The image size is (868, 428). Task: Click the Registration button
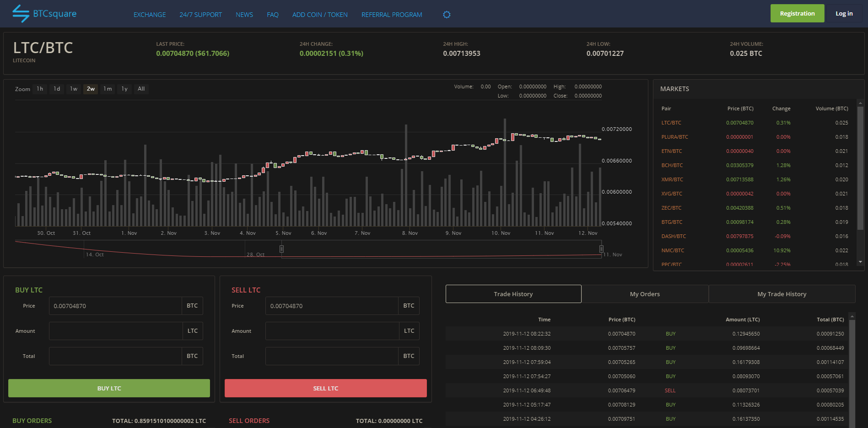(797, 13)
